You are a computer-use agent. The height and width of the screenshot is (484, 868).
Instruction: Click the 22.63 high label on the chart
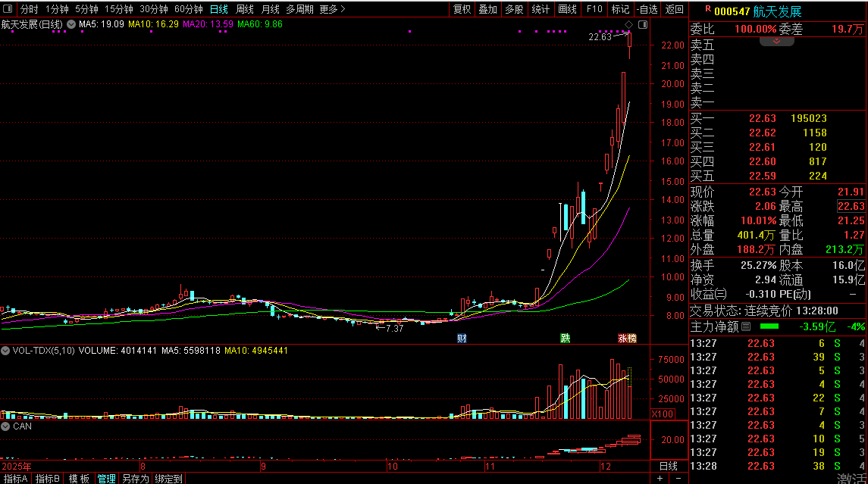(600, 37)
